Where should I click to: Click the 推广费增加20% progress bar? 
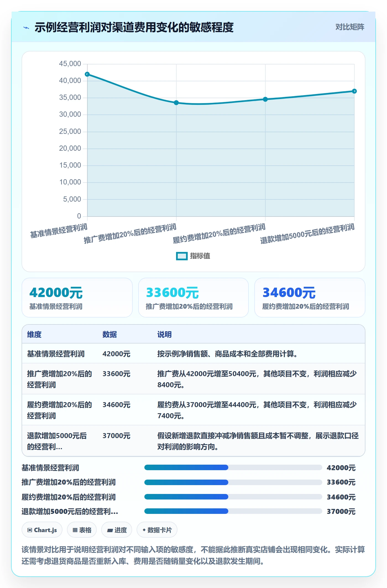[x=233, y=482]
